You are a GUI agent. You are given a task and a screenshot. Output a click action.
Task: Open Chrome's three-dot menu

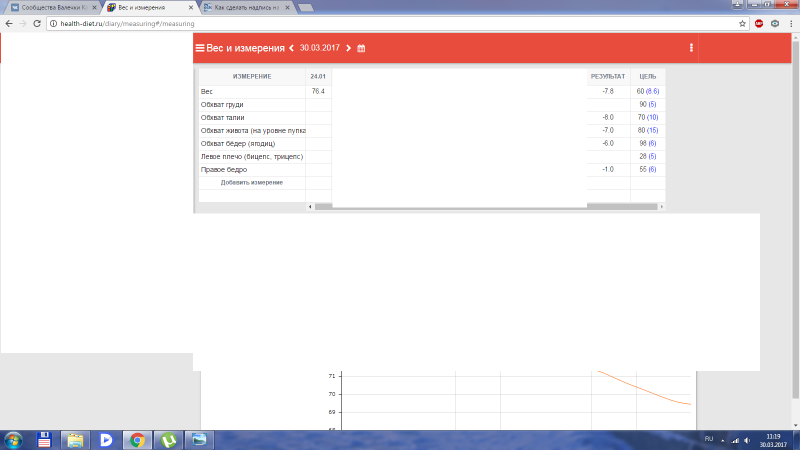coord(790,22)
